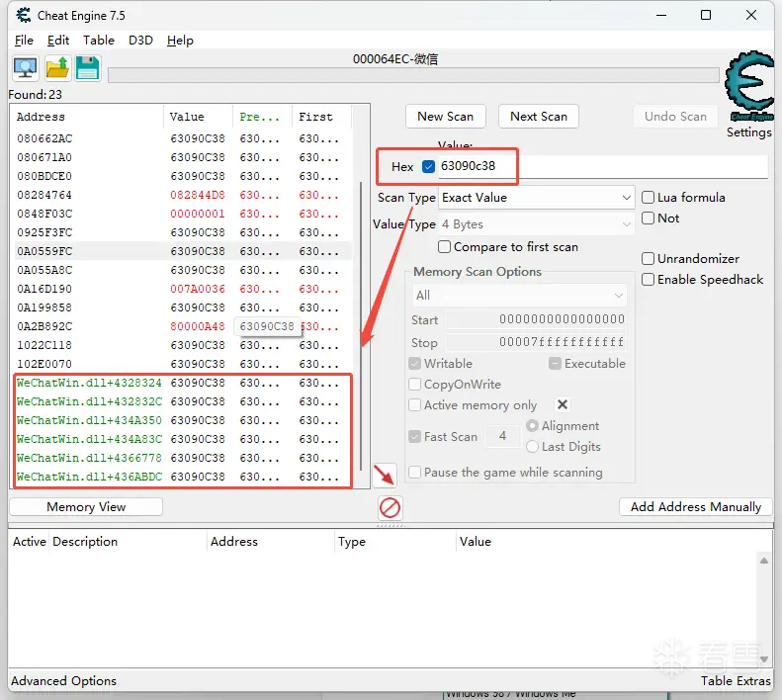Open Table Extras
This screenshot has height=700, width=782.
tap(736, 680)
